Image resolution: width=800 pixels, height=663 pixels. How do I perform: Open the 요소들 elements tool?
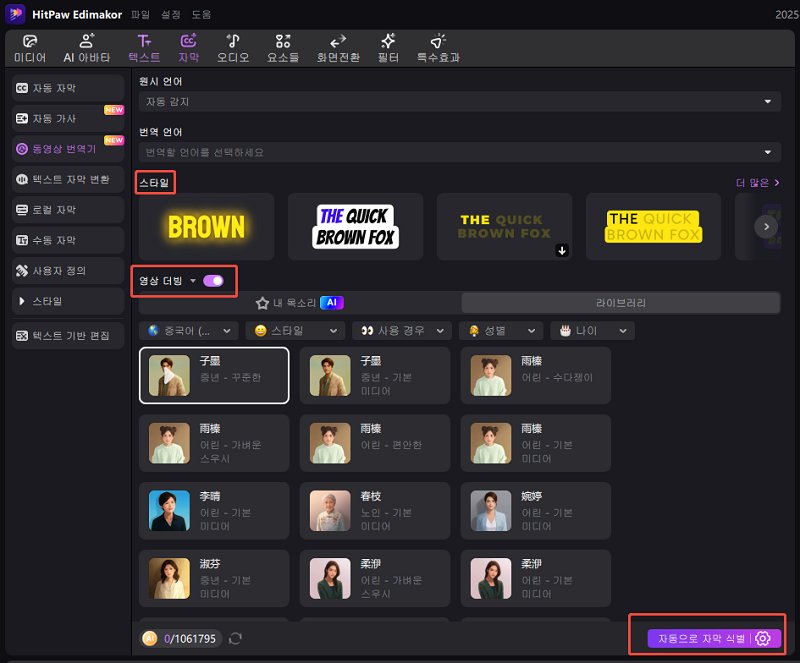click(x=283, y=48)
